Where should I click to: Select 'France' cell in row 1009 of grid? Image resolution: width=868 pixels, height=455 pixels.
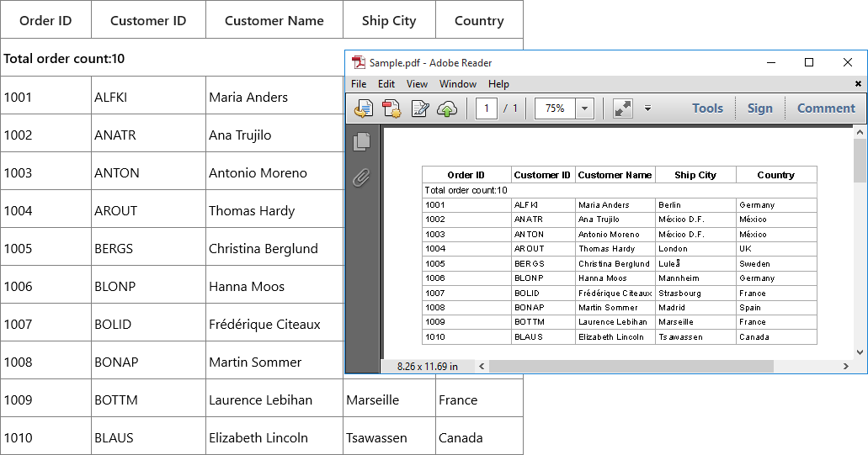(x=479, y=399)
